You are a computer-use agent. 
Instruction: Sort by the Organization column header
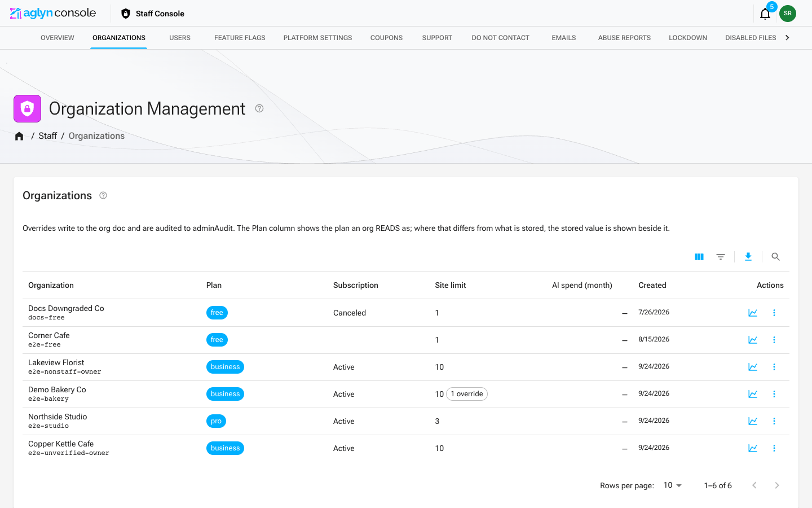(x=51, y=286)
